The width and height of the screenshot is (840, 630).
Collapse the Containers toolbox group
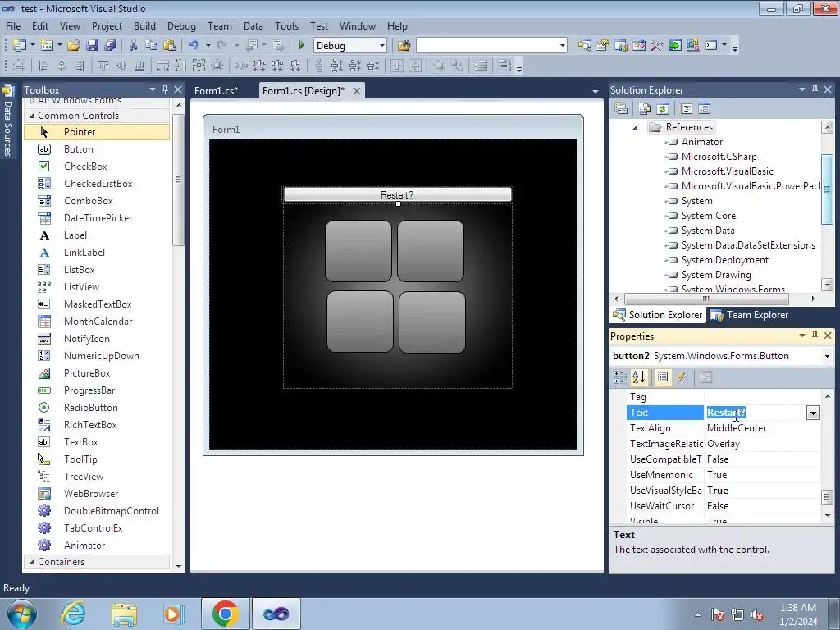(x=32, y=561)
